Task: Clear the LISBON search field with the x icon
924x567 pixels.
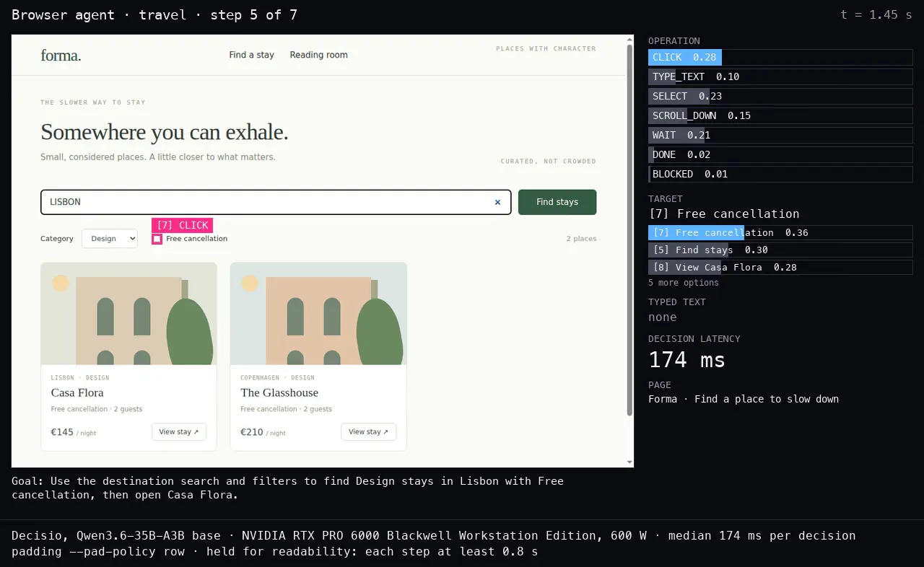Action: click(x=497, y=203)
